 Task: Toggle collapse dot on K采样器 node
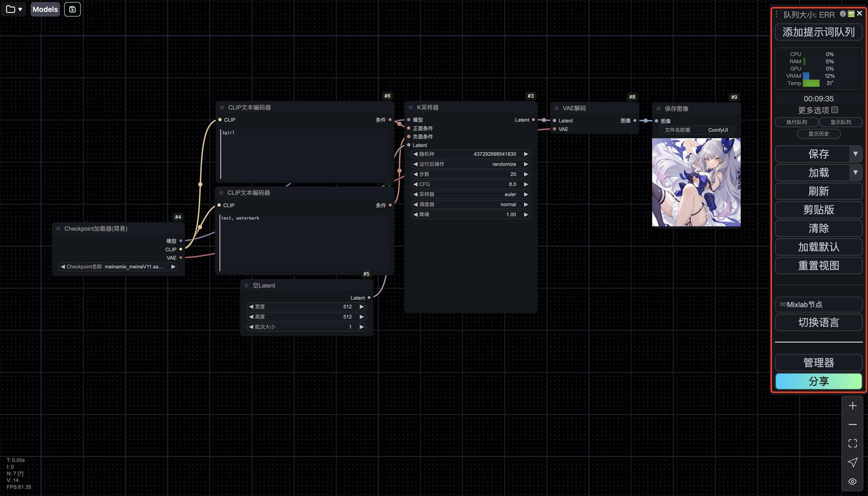411,108
